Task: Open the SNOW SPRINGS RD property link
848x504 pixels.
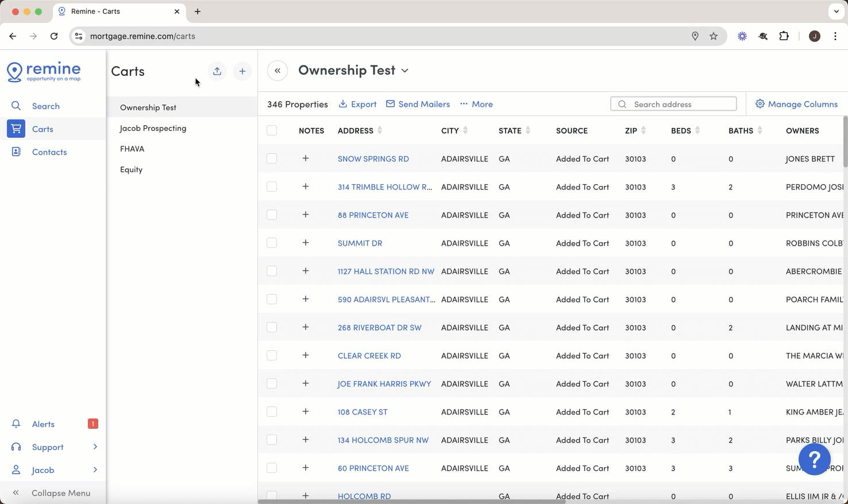Action: (373, 159)
